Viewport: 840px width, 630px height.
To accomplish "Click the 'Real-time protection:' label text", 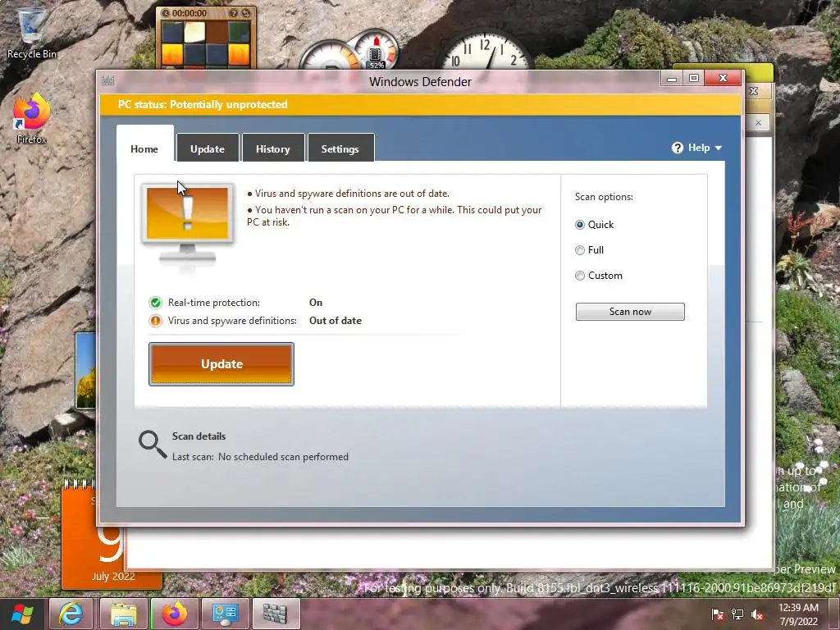I will [214, 303].
